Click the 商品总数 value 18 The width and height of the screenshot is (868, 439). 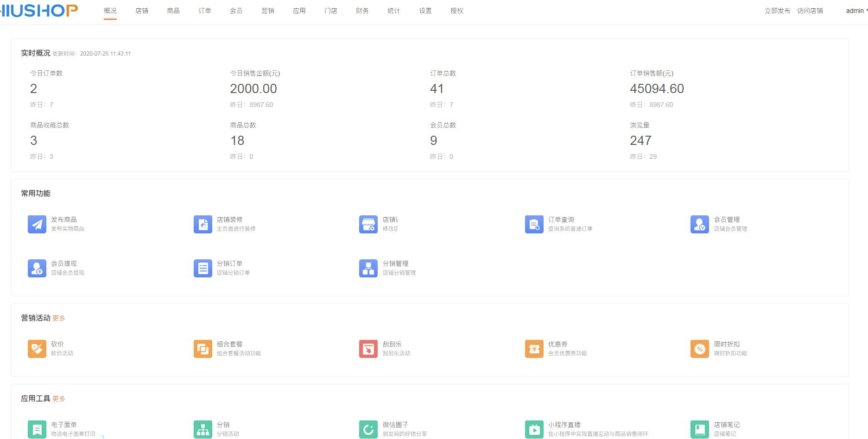(x=237, y=140)
